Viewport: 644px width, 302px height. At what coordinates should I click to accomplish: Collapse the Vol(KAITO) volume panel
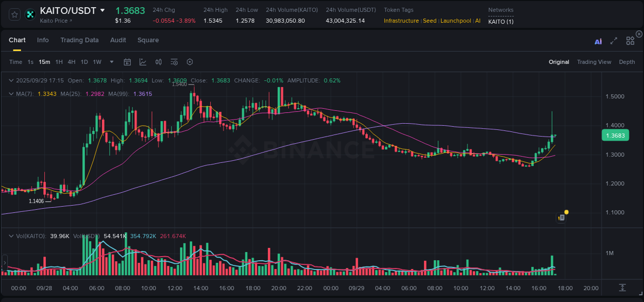[11, 235]
